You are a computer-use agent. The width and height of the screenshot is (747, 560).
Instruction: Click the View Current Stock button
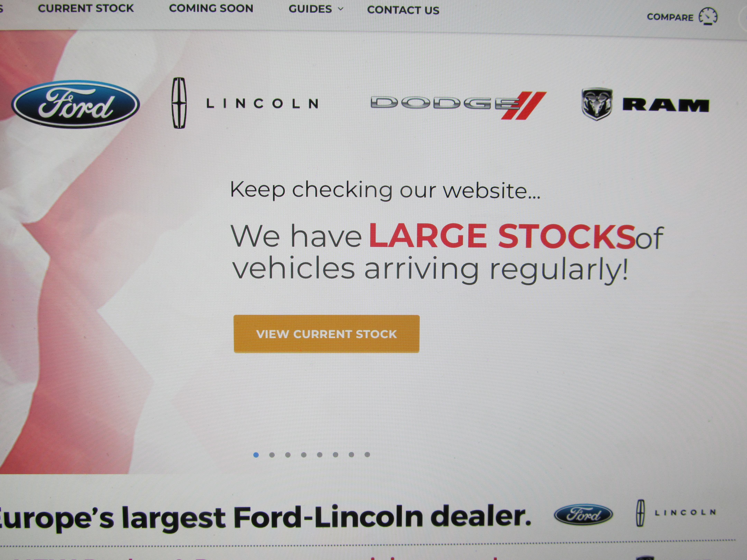pyautogui.click(x=326, y=334)
